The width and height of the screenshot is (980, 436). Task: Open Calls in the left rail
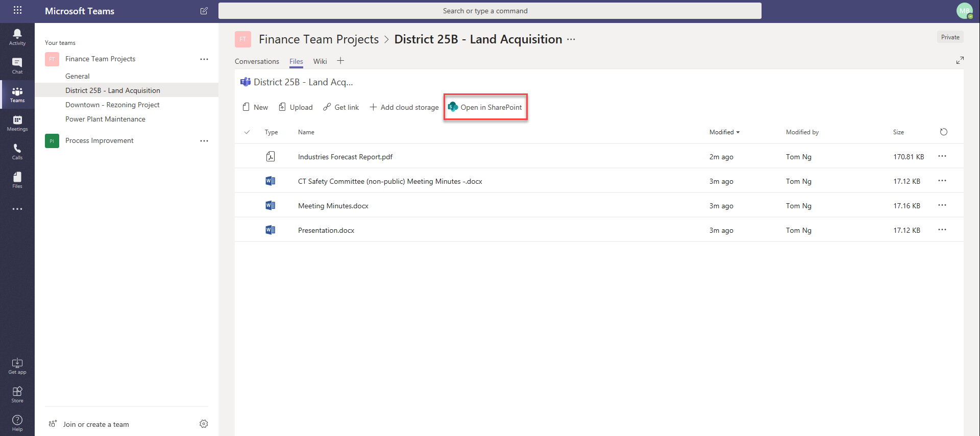(x=17, y=152)
